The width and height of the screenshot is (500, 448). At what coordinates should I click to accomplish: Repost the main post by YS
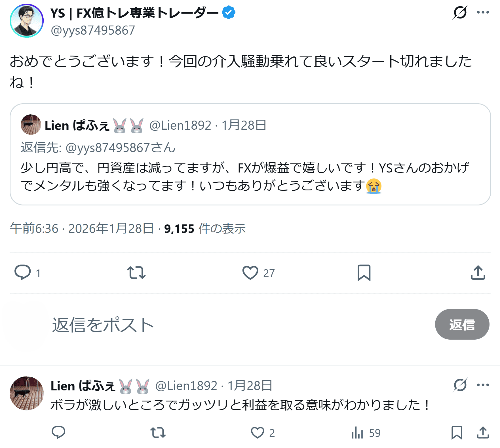(x=136, y=273)
